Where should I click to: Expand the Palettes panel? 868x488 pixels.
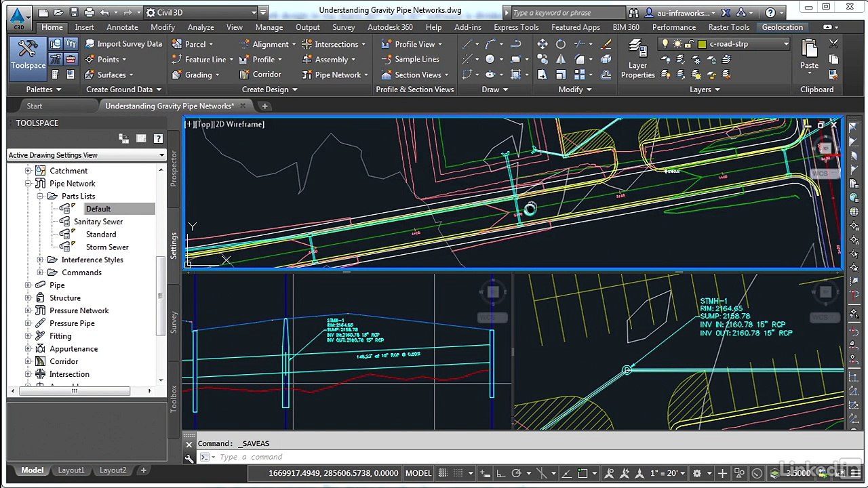(43, 89)
